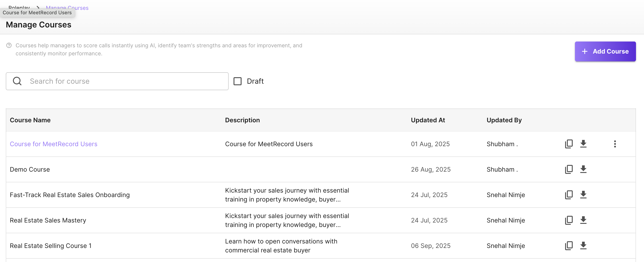
Task: Copy the Course for MeetRecord Users row
Action: [568, 144]
